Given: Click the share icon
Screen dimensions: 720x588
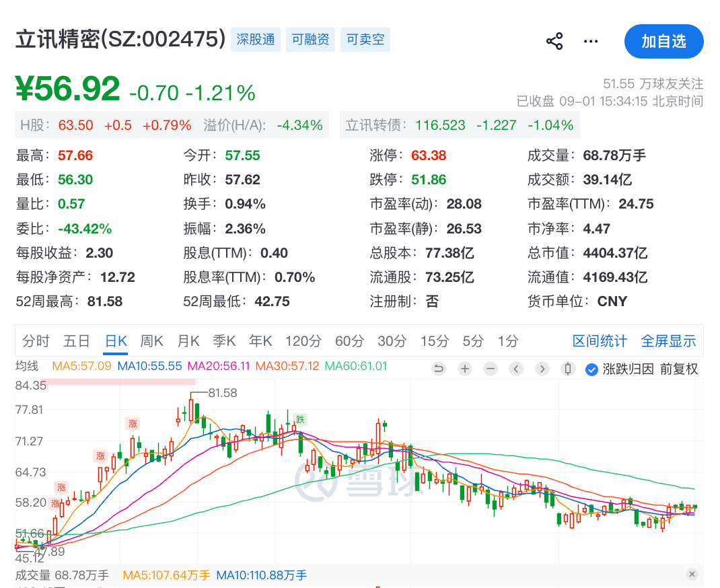Looking at the screenshot, I should pyautogui.click(x=554, y=41).
